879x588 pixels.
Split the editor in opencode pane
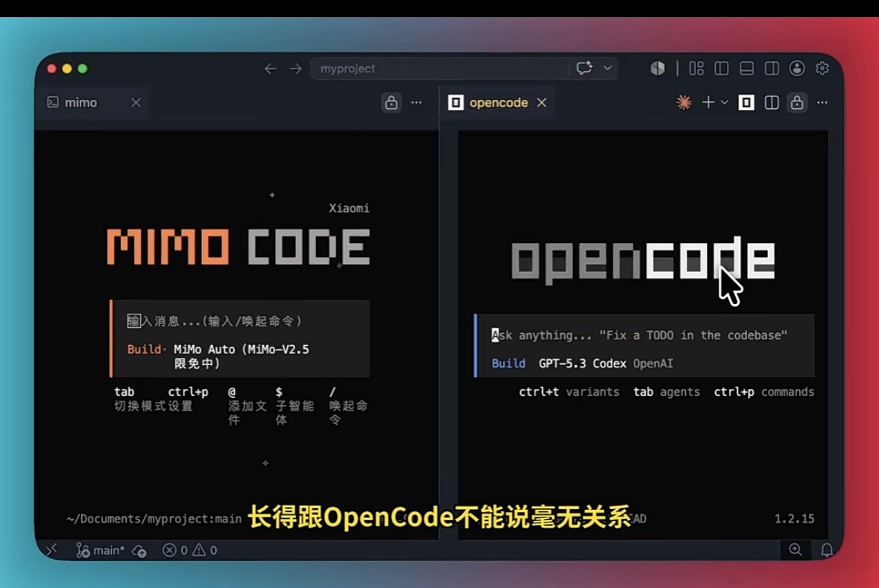(x=772, y=103)
